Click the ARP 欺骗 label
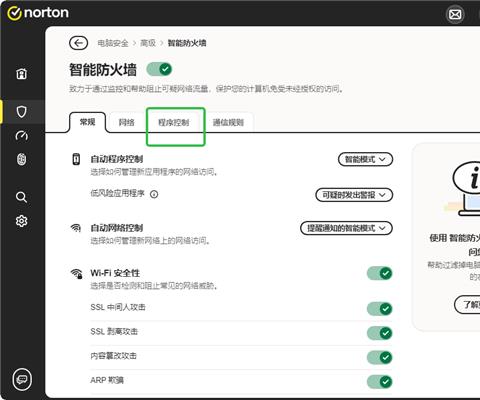 107,380
